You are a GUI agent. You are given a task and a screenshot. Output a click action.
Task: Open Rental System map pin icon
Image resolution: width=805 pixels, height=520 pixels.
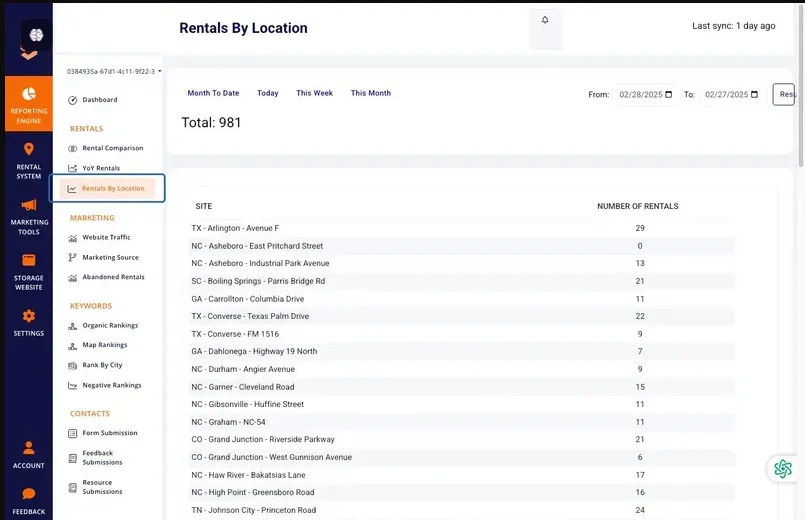29,149
